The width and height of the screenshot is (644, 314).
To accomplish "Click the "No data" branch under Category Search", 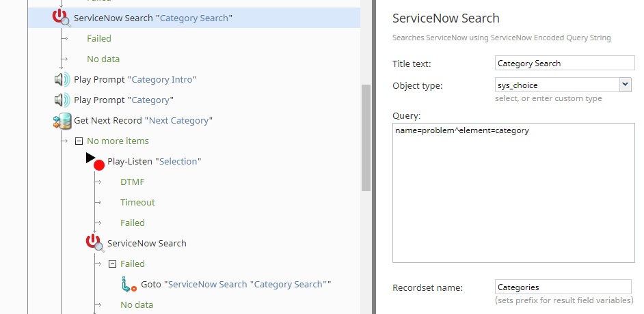I will click(103, 59).
